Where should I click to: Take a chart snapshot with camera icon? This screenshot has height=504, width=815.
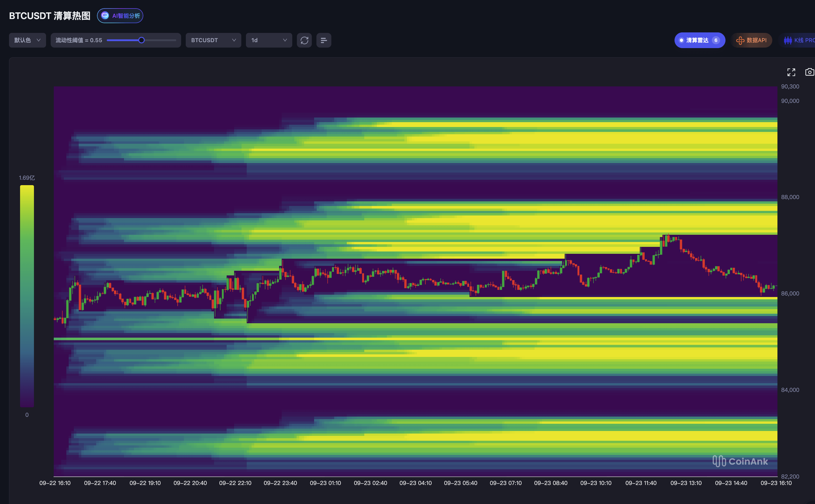[810, 72]
